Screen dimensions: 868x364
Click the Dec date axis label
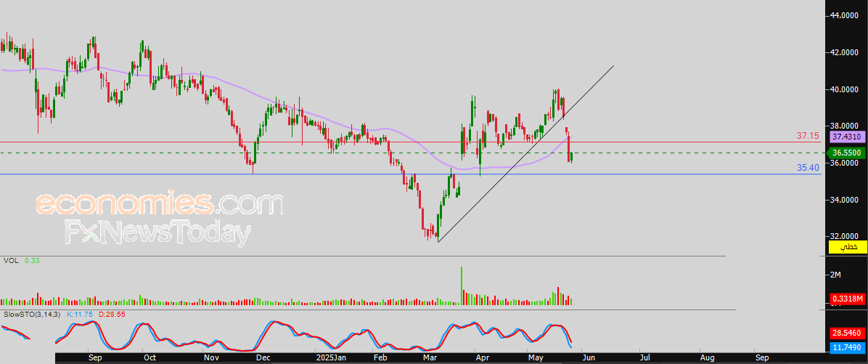click(x=263, y=358)
